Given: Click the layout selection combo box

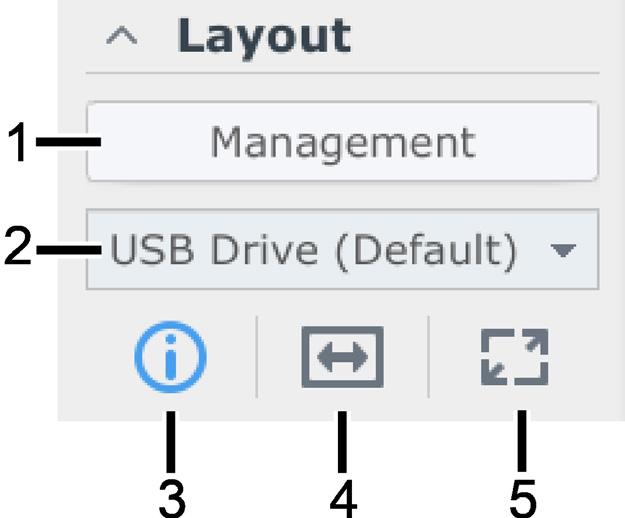Looking at the screenshot, I should pyautogui.click(x=342, y=249).
